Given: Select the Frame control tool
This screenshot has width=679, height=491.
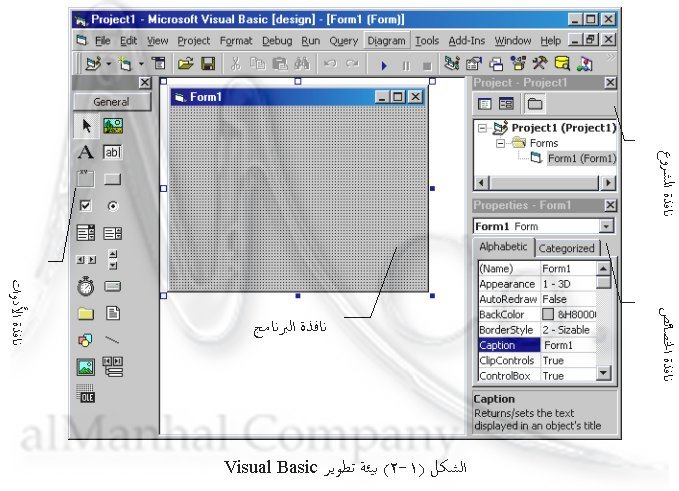Looking at the screenshot, I should pyautogui.click(x=86, y=178).
